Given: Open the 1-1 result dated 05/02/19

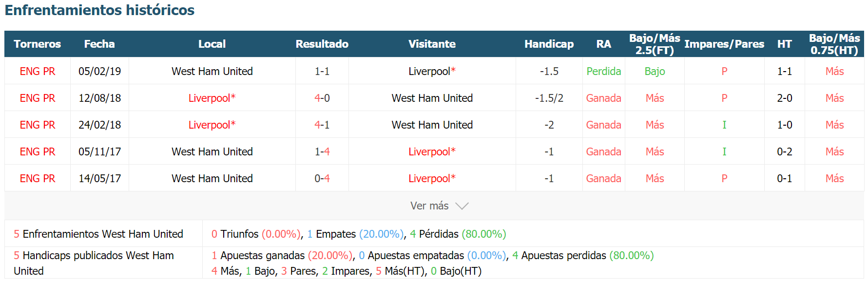Looking at the screenshot, I should 322,71.
